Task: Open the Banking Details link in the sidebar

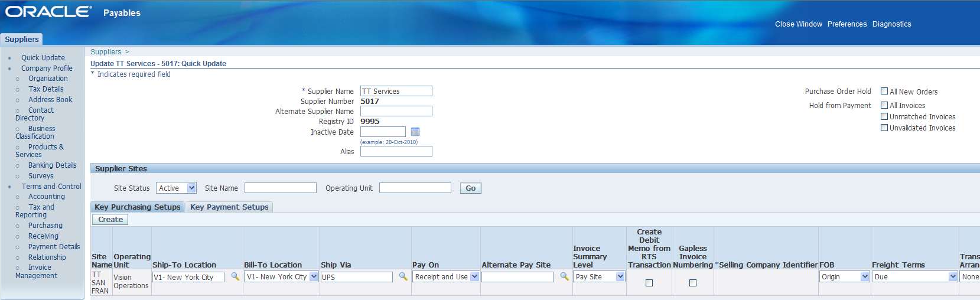Action: (52, 165)
